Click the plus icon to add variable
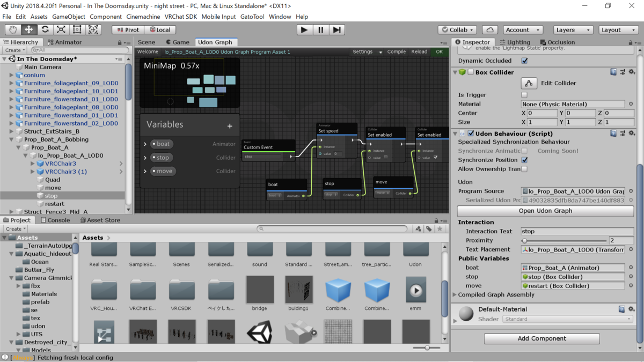This screenshot has height=362, width=644. [x=230, y=126]
